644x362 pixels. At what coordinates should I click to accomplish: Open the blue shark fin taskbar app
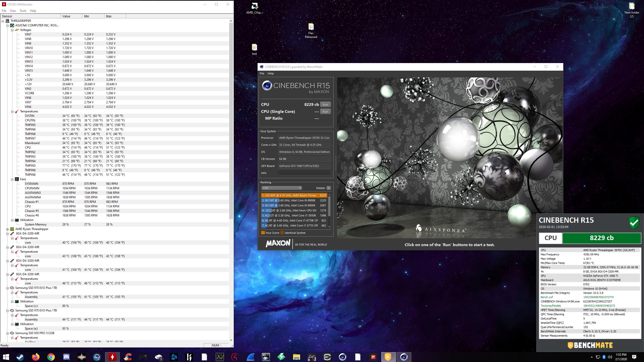[251, 357]
